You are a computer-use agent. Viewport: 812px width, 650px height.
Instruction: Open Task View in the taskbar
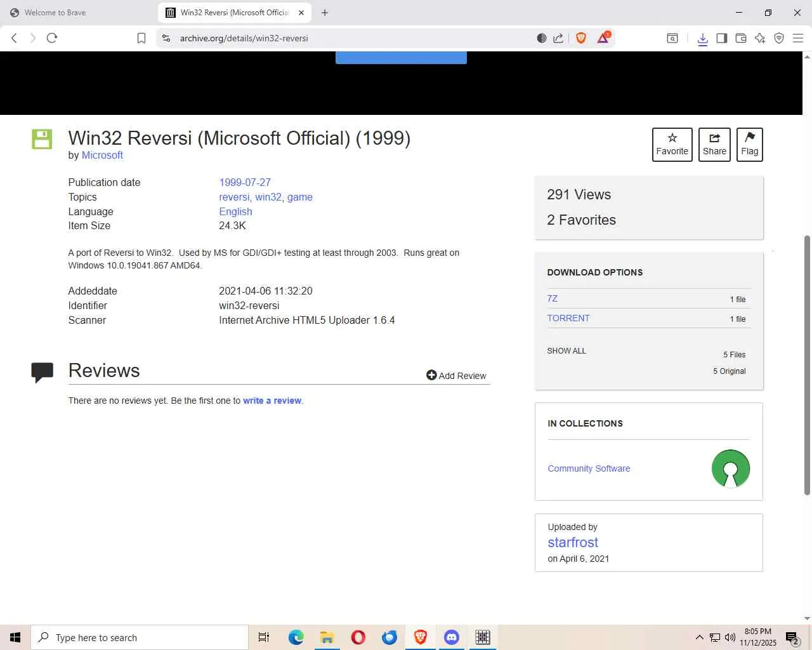[x=264, y=637]
